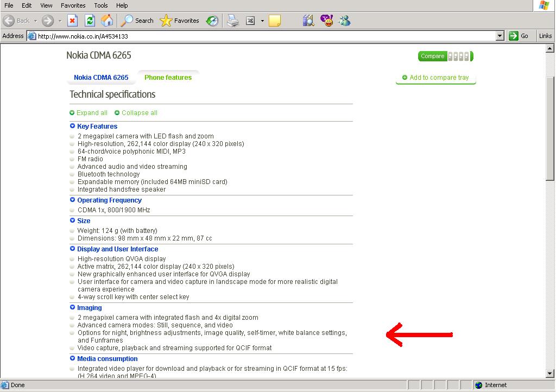
Task: Open the History clock icon
Action: 212,21
